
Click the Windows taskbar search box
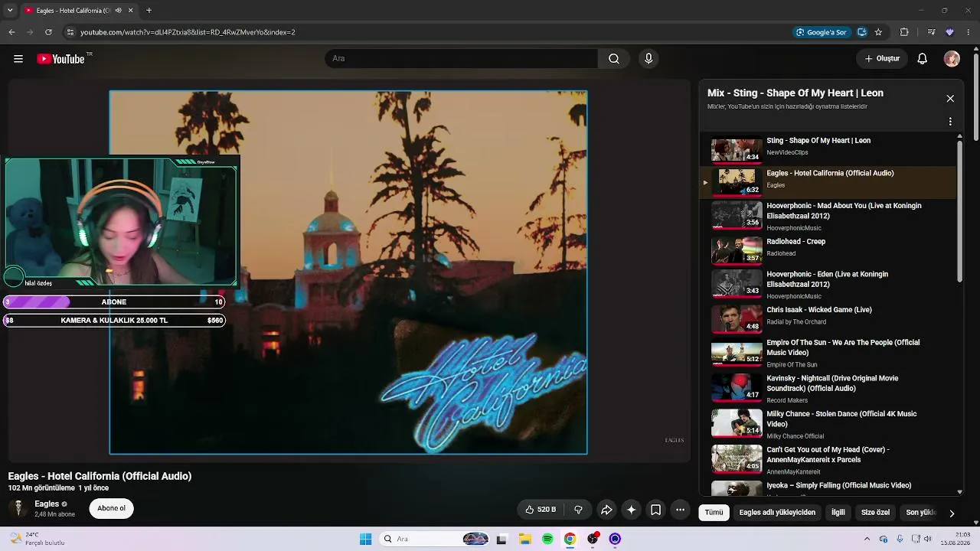(435, 539)
